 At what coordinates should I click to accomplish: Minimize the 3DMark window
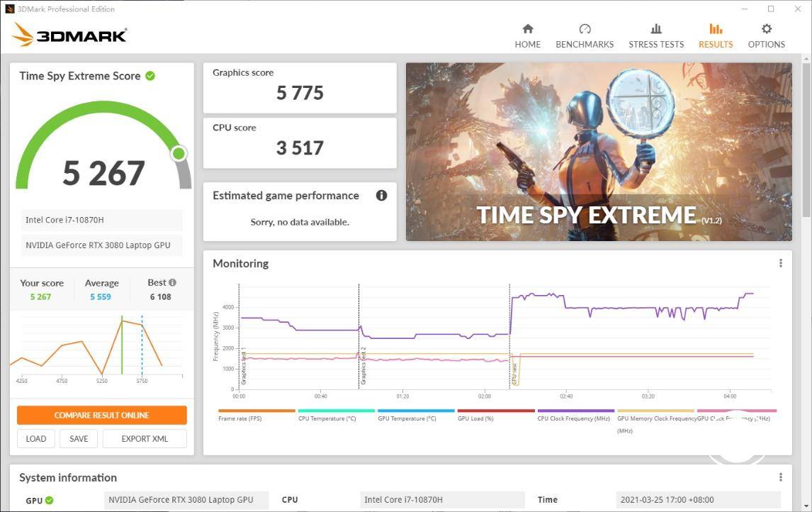pos(744,9)
